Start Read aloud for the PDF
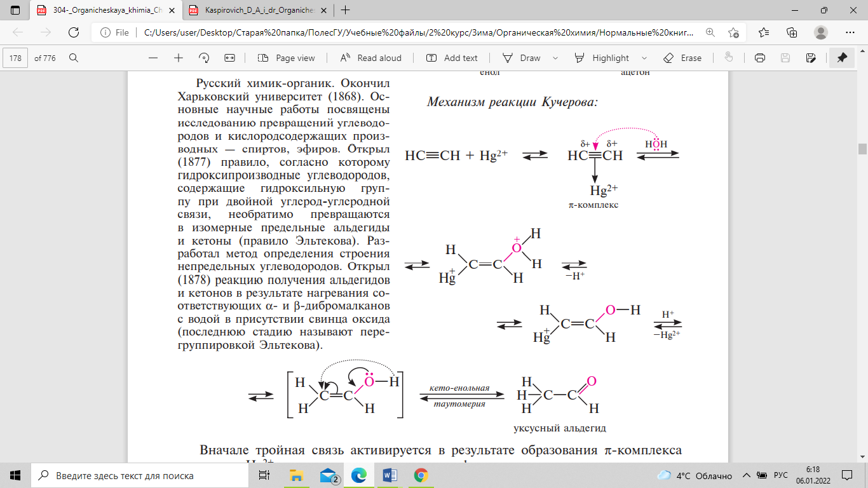 click(371, 58)
